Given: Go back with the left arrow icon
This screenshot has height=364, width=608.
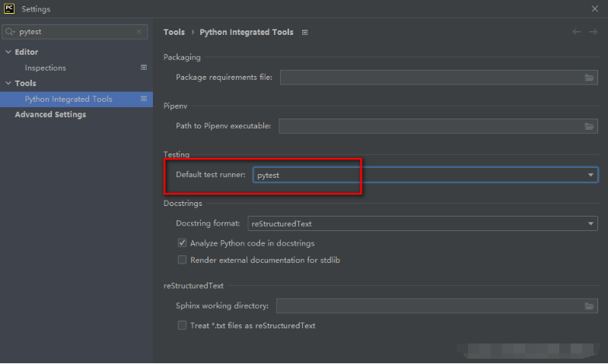Looking at the screenshot, I should click(576, 32).
